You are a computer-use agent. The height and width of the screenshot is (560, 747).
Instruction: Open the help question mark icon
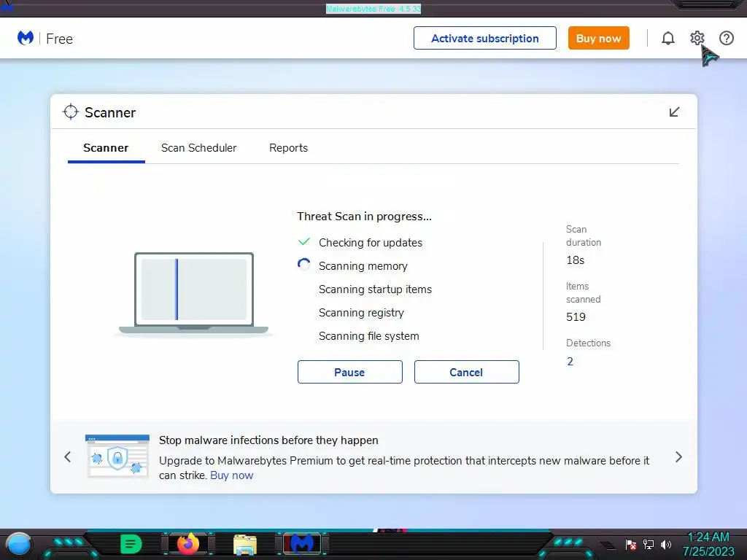click(x=727, y=38)
